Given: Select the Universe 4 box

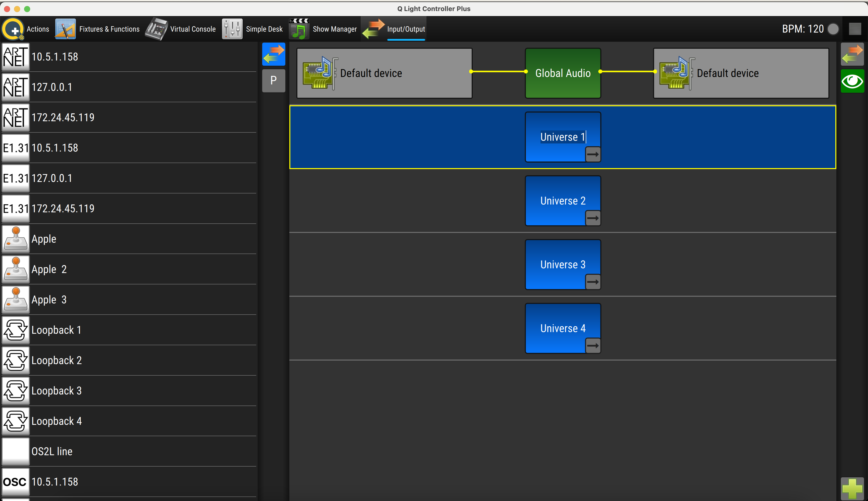Looking at the screenshot, I should tap(563, 328).
